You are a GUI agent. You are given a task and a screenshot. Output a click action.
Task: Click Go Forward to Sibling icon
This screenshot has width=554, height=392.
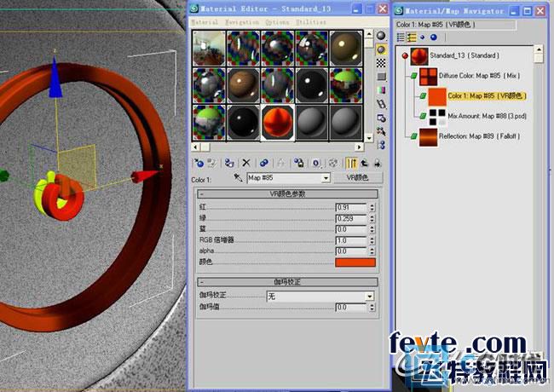tap(378, 163)
